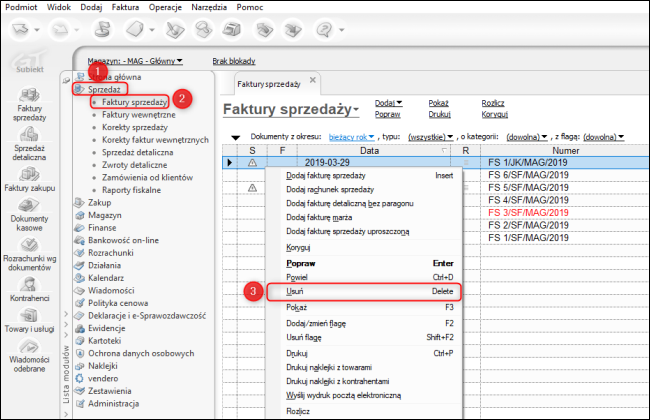Click the Towary i usługi shortcut icon
Screen dimensions: 650x420
[28, 318]
